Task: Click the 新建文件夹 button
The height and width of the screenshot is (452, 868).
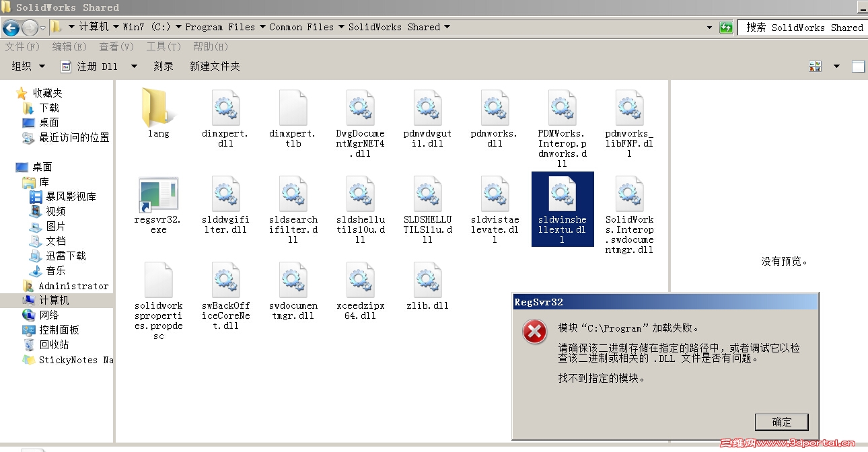Action: (215, 66)
